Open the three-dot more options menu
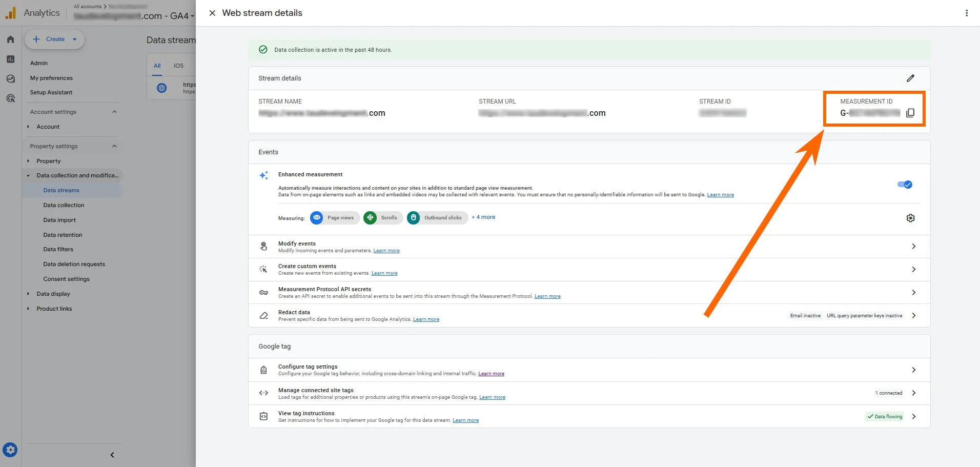 967,13
